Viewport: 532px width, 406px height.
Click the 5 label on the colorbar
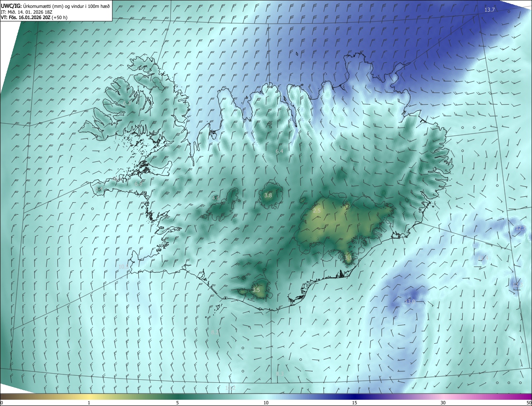click(177, 403)
